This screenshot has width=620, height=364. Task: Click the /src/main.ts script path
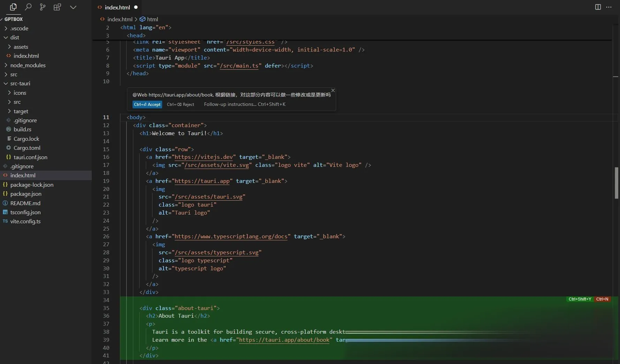[239, 66]
